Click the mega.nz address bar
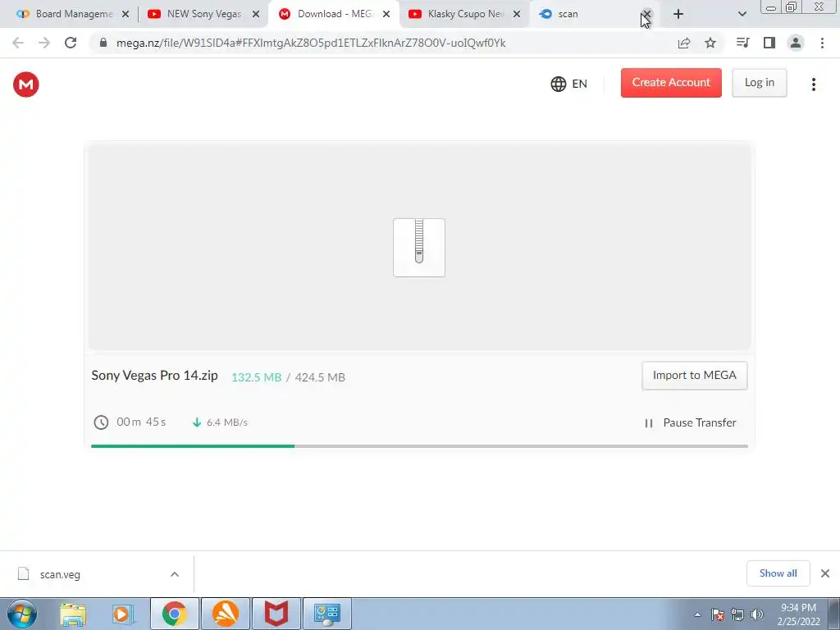Screen dimensions: 840x630 click(311, 43)
